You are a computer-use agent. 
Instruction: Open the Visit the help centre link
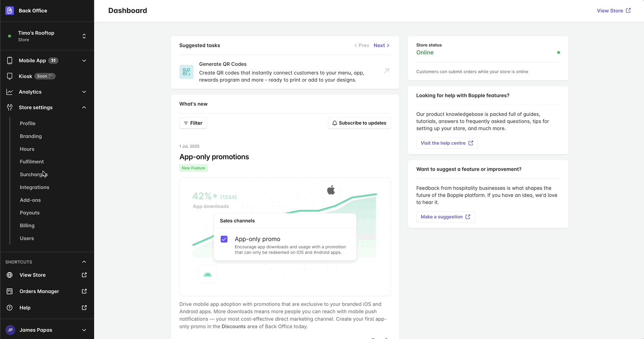(447, 143)
